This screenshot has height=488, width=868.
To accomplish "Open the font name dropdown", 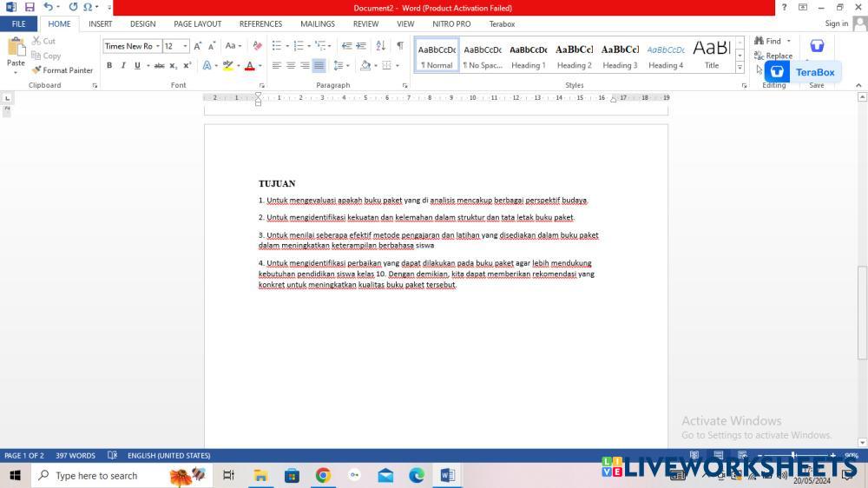I will 157,46.
